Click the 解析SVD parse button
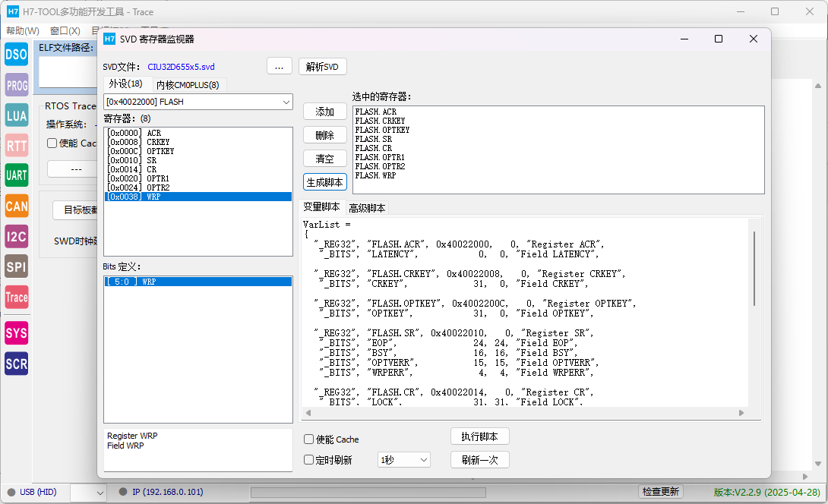Screen dimensions: 828x504 click(x=322, y=67)
